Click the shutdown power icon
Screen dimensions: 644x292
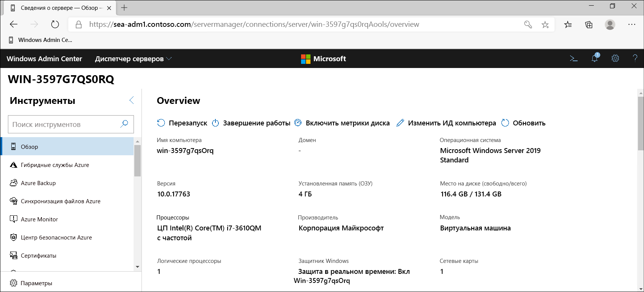tap(215, 123)
